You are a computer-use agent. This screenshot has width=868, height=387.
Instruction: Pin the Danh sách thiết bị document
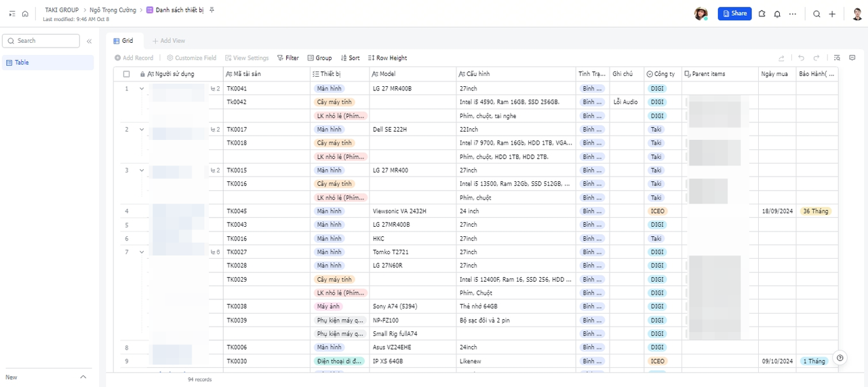pyautogui.click(x=212, y=10)
